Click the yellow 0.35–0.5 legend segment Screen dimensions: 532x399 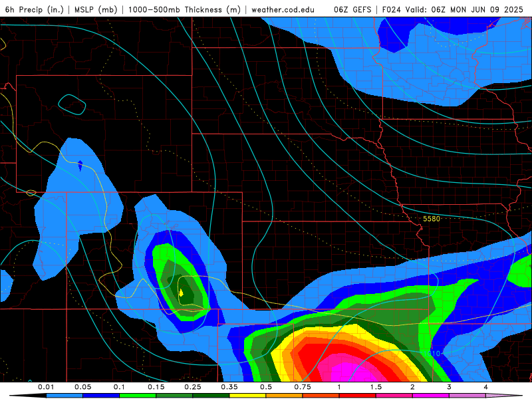pos(247,396)
